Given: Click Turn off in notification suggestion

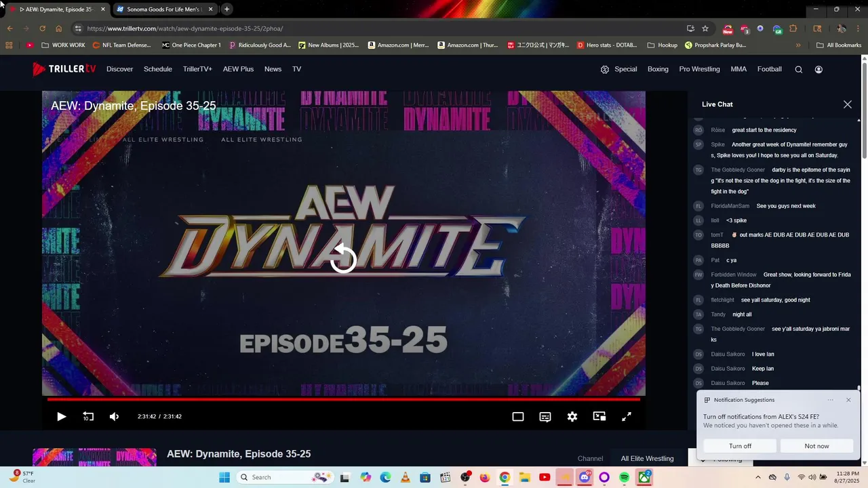Looking at the screenshot, I should coord(740,446).
